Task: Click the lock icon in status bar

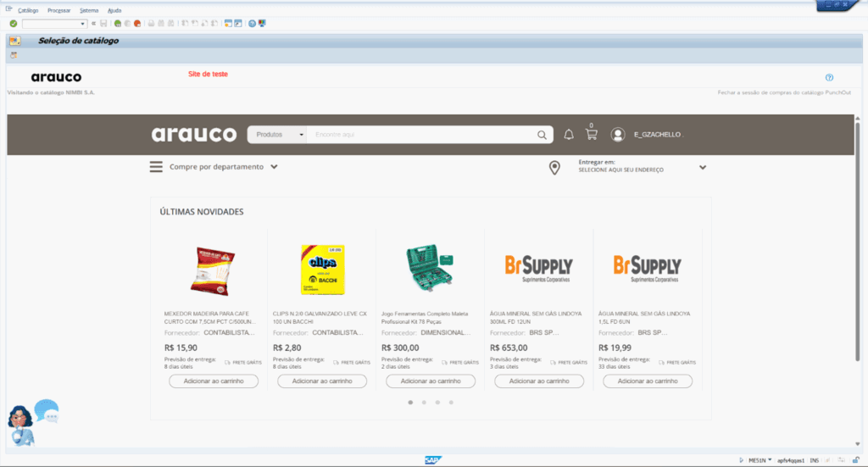Action: [855, 460]
